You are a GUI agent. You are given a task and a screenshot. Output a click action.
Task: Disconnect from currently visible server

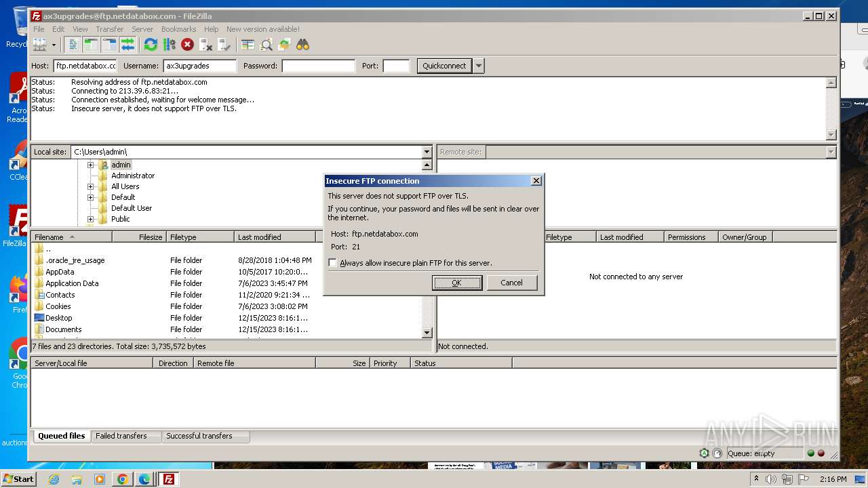point(205,45)
